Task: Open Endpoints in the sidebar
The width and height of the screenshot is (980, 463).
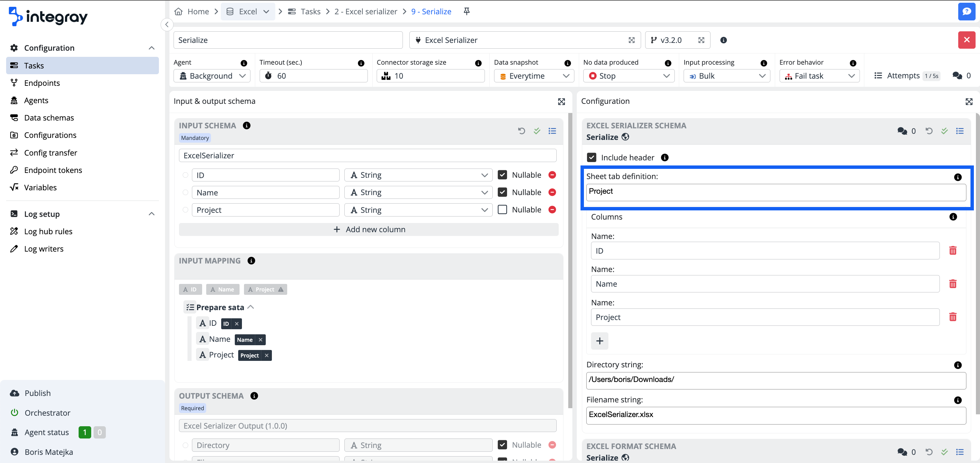Action: pyautogui.click(x=42, y=83)
